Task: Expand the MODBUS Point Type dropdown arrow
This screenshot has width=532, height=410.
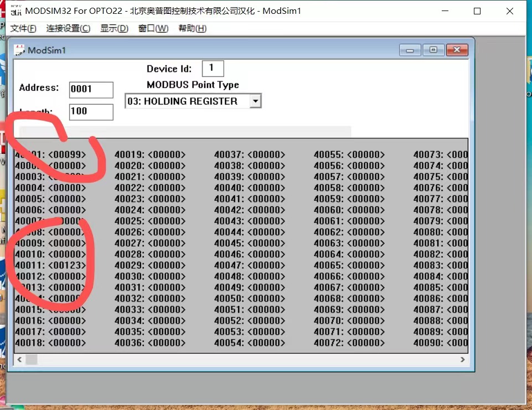Action: pyautogui.click(x=255, y=101)
